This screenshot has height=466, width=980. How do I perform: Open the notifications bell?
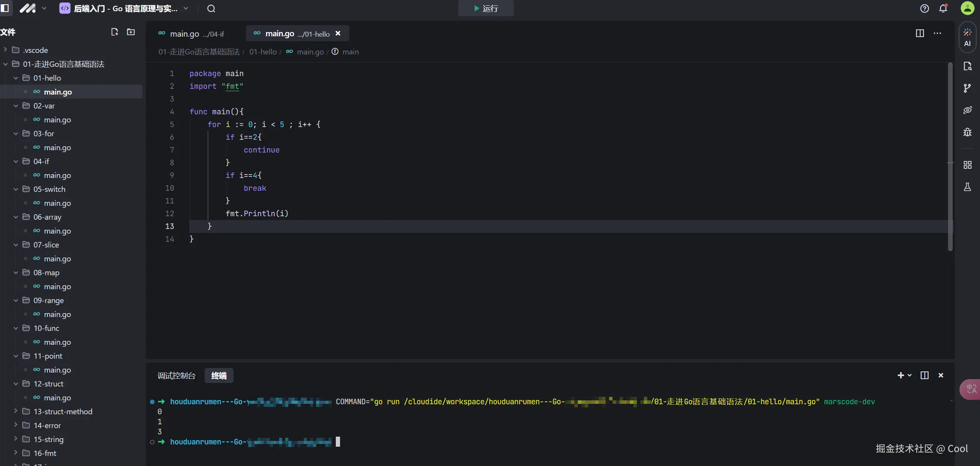click(943, 8)
